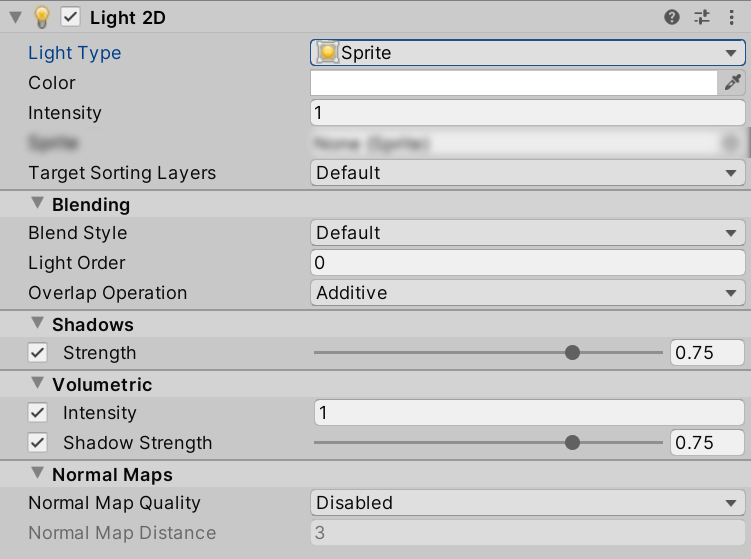Screen dimensions: 751x559
Task: Uncheck the Volumetric Intensity checkbox
Action: [x=37, y=413]
